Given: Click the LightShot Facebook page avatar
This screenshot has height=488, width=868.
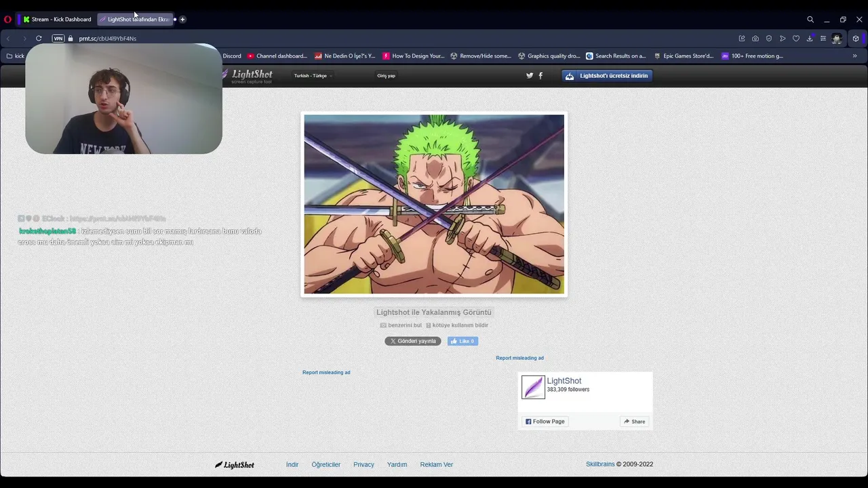Looking at the screenshot, I should click(533, 387).
